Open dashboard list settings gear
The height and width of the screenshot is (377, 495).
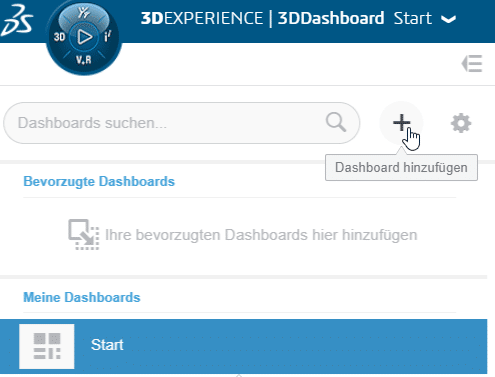pyautogui.click(x=461, y=123)
